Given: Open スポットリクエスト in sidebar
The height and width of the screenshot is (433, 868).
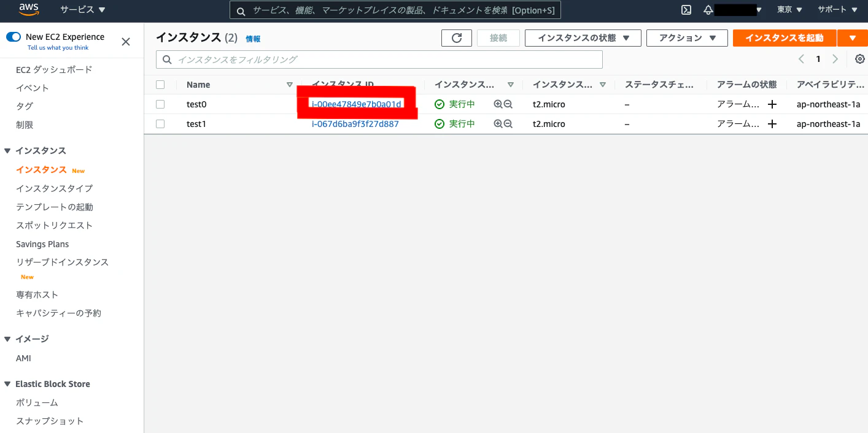Looking at the screenshot, I should [55, 226].
